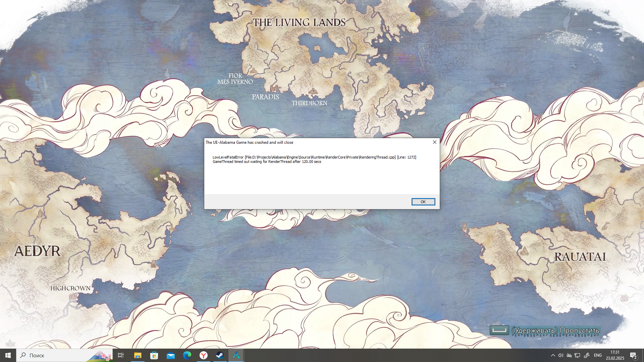Launch Microsoft Store from taskbar
Viewport: 644px width, 362px height.
tap(154, 355)
